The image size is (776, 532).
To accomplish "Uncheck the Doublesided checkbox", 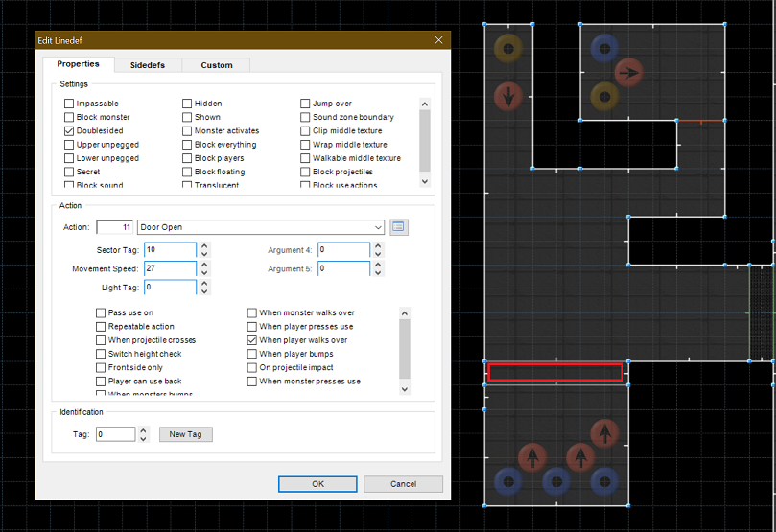I will pos(69,130).
